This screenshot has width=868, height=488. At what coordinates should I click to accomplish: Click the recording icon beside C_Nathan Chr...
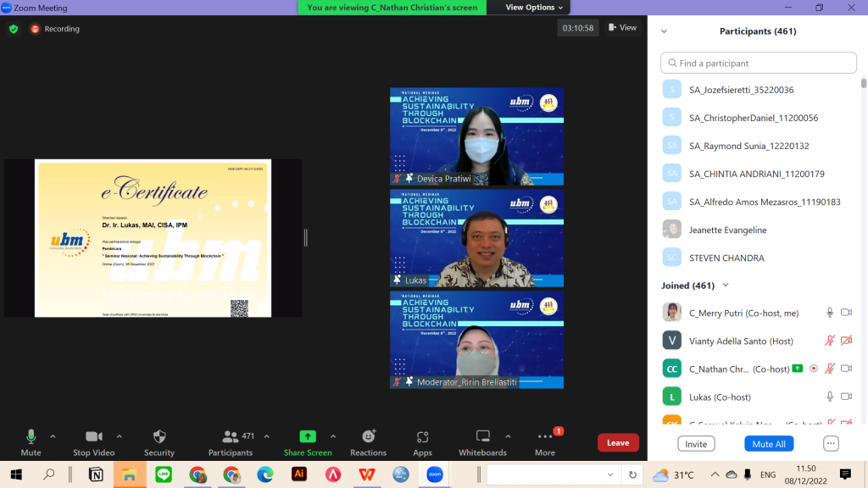pyautogui.click(x=814, y=369)
